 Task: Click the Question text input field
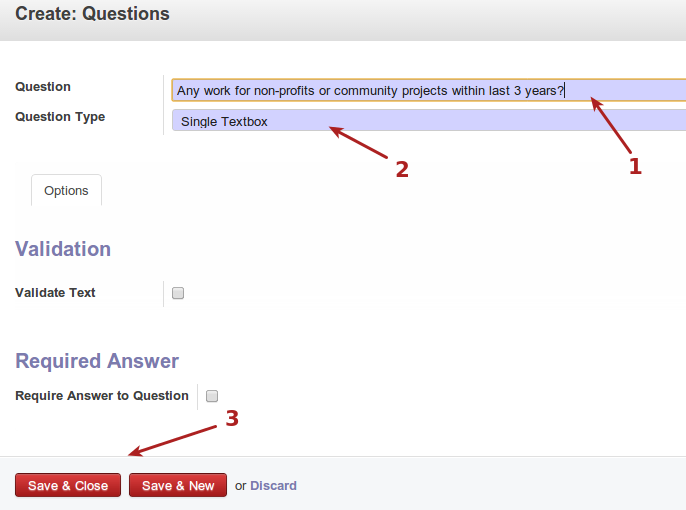pos(428,90)
